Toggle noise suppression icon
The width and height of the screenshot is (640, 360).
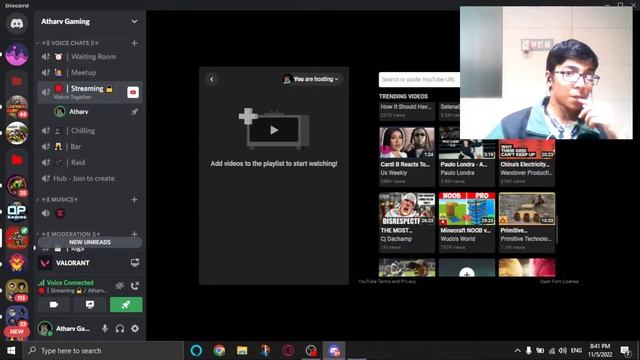pos(120,286)
